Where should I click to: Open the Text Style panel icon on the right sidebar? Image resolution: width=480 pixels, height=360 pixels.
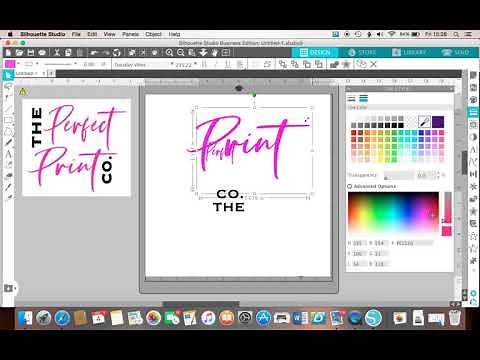click(473, 150)
